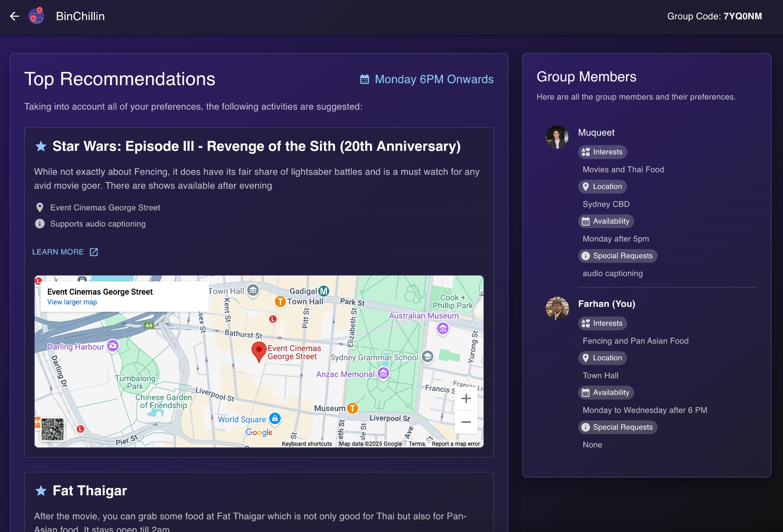Click Farhan's Interests chip
The image size is (783, 532).
click(x=602, y=324)
